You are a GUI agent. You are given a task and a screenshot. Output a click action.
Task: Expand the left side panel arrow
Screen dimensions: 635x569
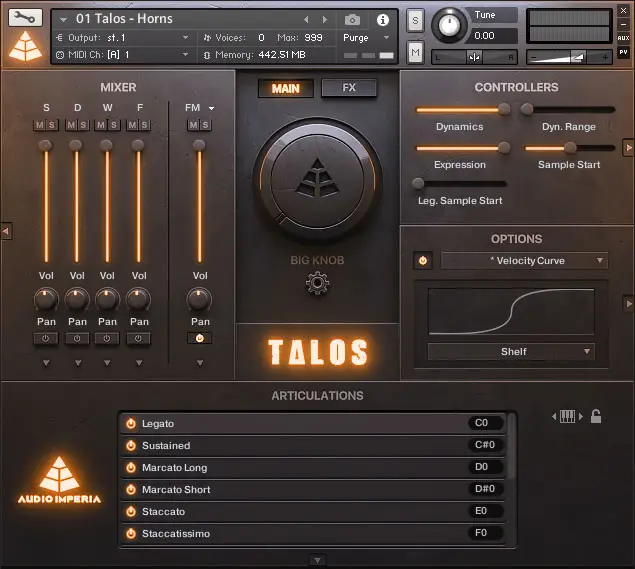pyautogui.click(x=6, y=231)
